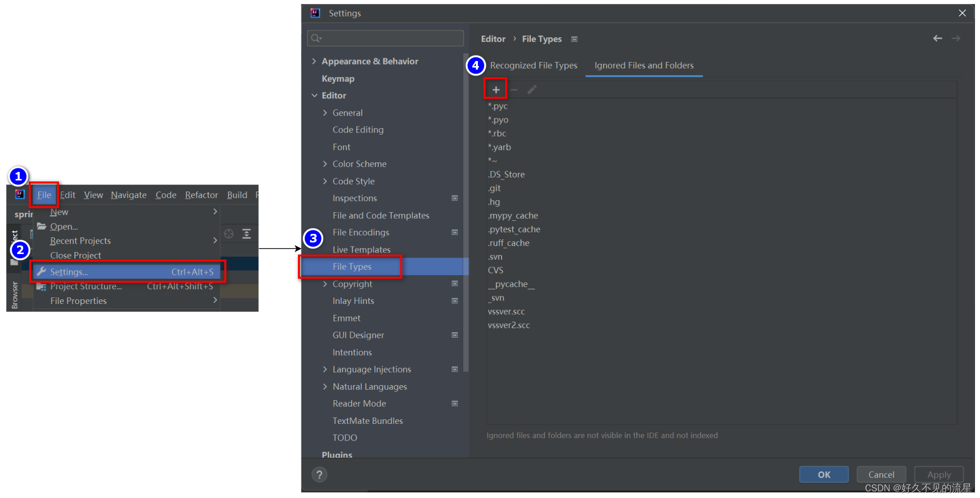
Task: Click the forward arrow in Settings header
Action: pyautogui.click(x=956, y=38)
